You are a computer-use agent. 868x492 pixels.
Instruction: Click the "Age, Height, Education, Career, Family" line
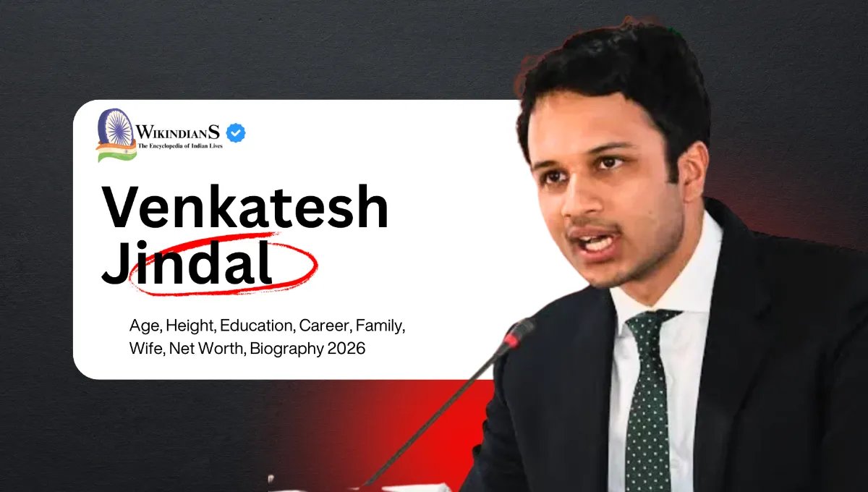click(x=267, y=326)
